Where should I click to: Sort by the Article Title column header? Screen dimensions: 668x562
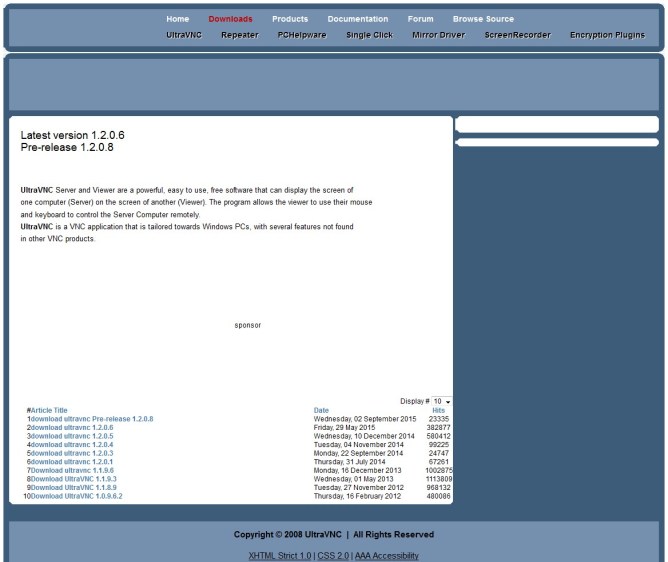tap(49, 410)
